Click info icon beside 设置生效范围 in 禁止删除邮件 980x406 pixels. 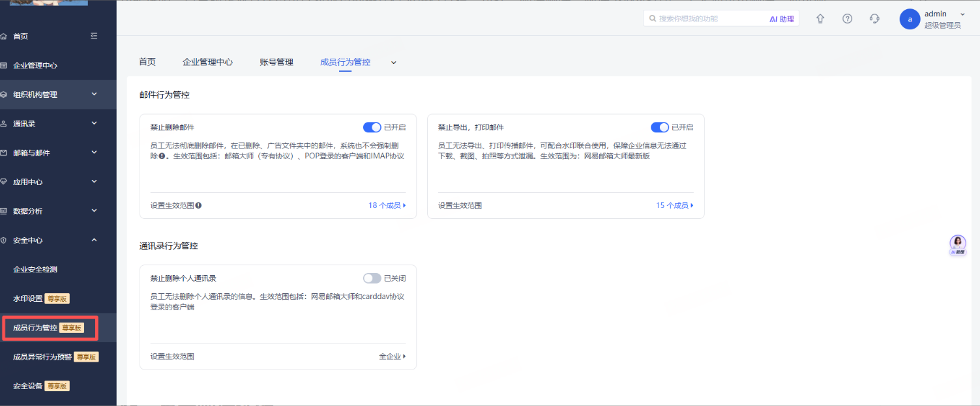(198, 205)
